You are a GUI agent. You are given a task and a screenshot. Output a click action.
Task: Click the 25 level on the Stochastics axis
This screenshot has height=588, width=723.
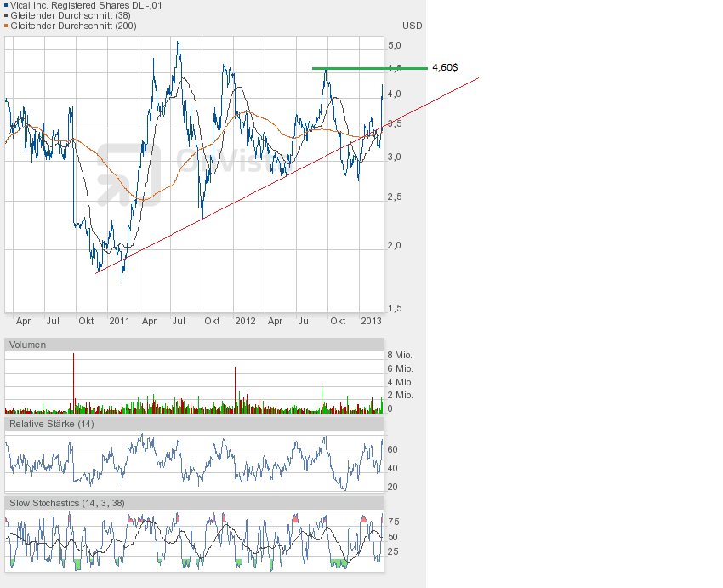(393, 552)
